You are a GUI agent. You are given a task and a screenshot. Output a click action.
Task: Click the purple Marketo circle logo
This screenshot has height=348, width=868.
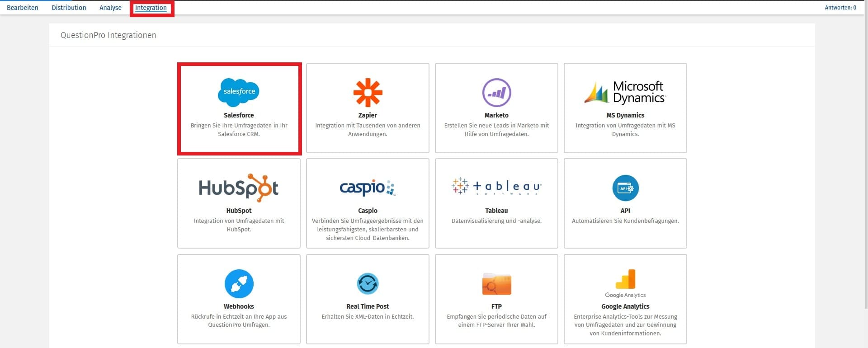pos(496,93)
